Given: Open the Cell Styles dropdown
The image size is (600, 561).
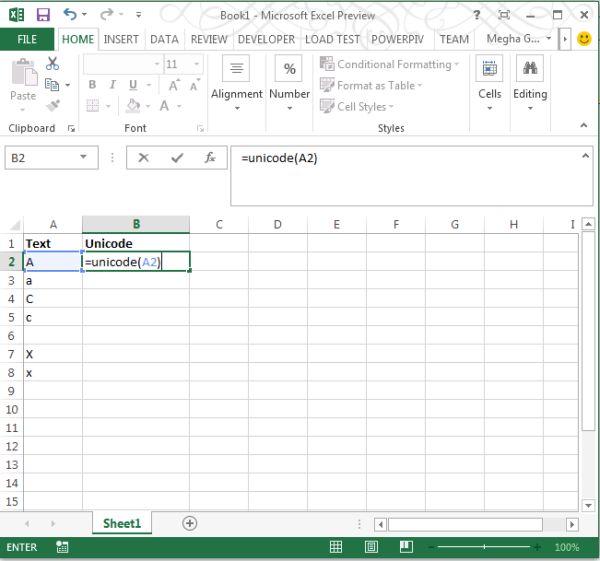Looking at the screenshot, I should (356, 106).
